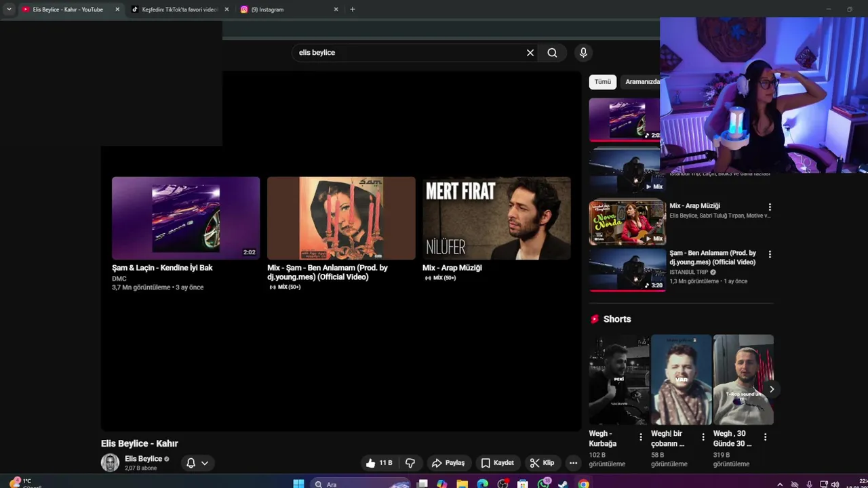Screen dimensions: 868x488
Task: Clear the search box with the X icon
Action: point(530,53)
